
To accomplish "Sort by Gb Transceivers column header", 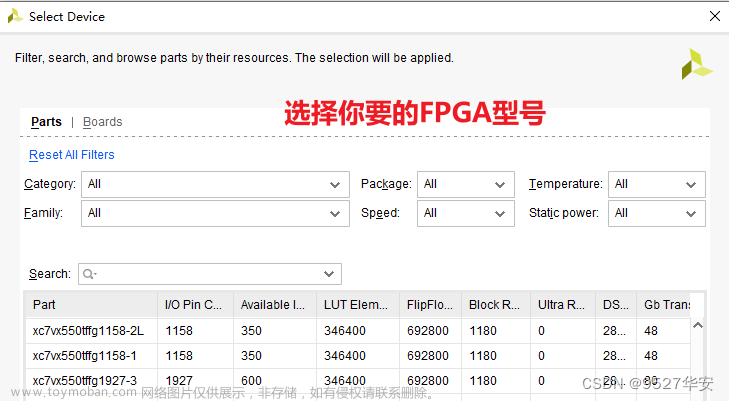I will 663,305.
